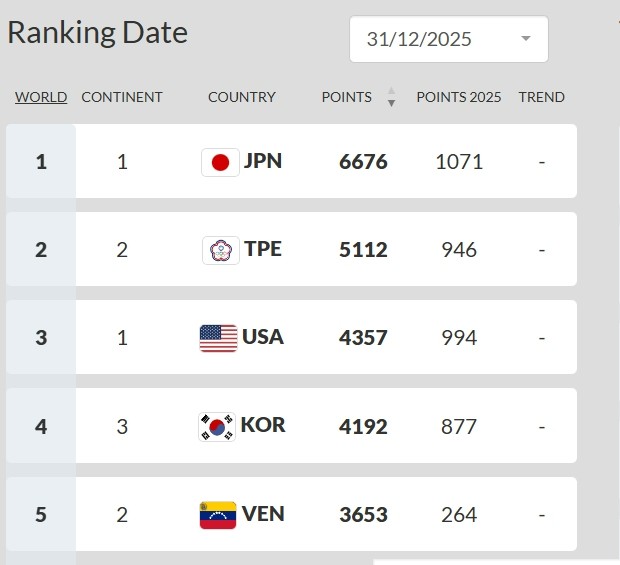The image size is (620, 565).
Task: Select the JPN country name
Action: point(263,161)
